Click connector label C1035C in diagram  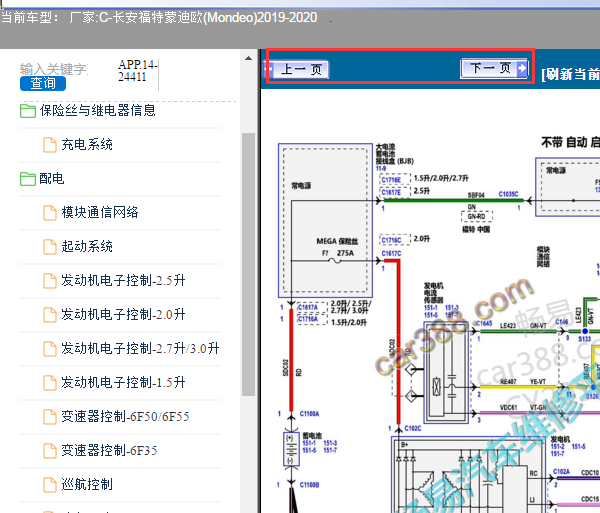508,194
